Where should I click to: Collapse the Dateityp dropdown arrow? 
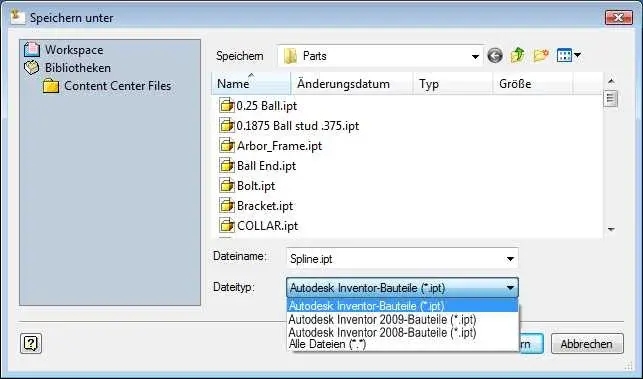510,288
